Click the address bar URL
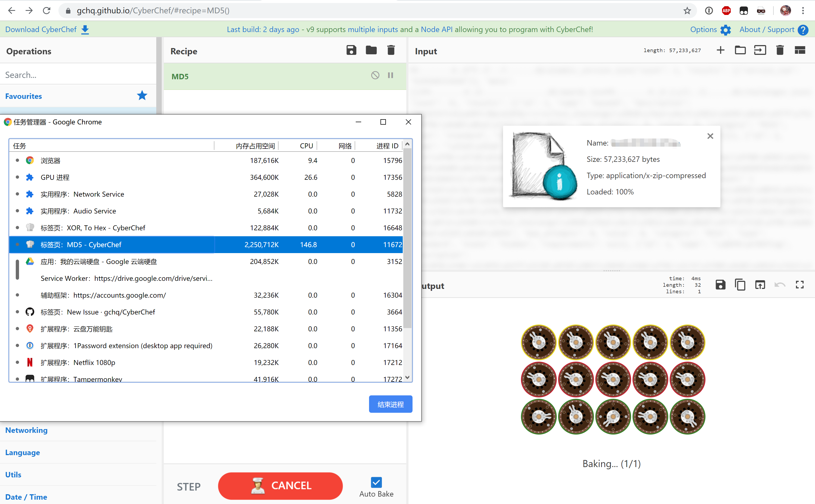815x504 pixels. pos(153,11)
